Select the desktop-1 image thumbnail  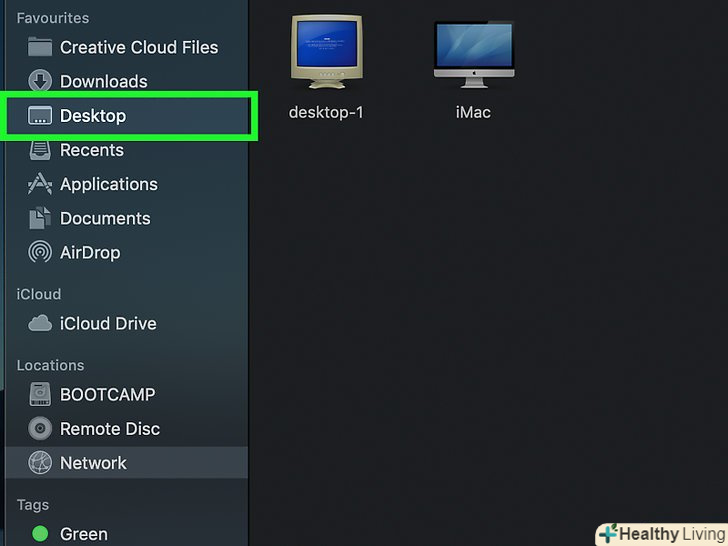pos(326,53)
